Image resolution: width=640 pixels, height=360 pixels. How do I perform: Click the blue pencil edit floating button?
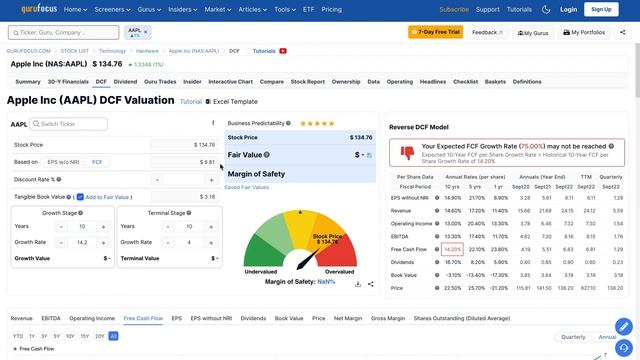[624, 327]
